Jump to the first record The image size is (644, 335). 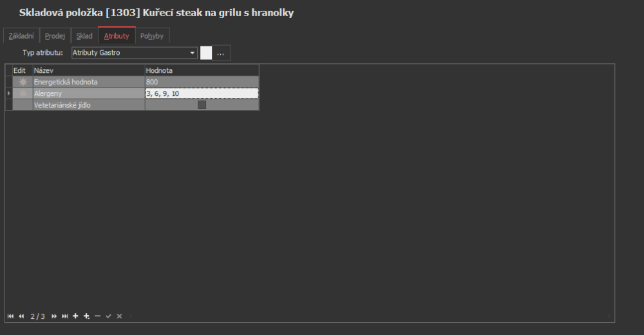(x=10, y=316)
